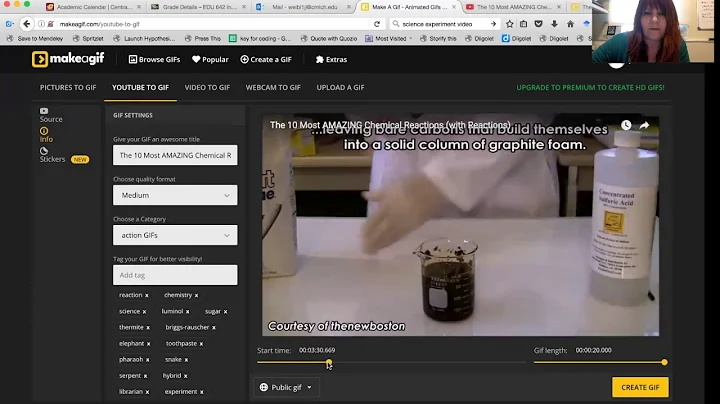720x404 pixels.
Task: Select the YouTube to GIF tab
Action: (141, 87)
